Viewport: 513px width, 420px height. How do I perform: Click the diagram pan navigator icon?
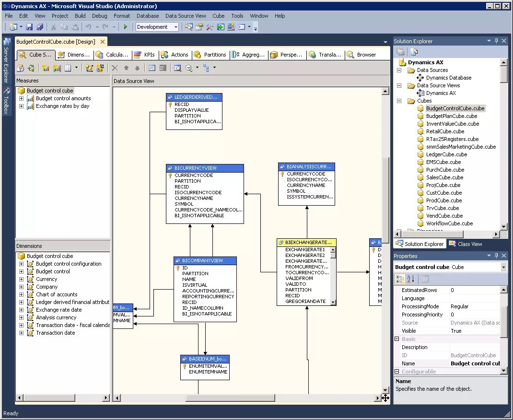click(385, 398)
